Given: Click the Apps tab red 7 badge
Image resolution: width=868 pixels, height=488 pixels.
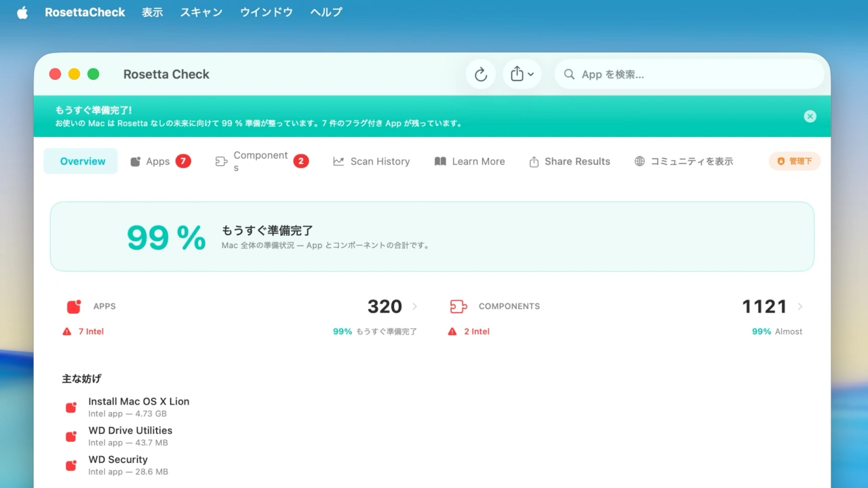Looking at the screenshot, I should point(183,161).
